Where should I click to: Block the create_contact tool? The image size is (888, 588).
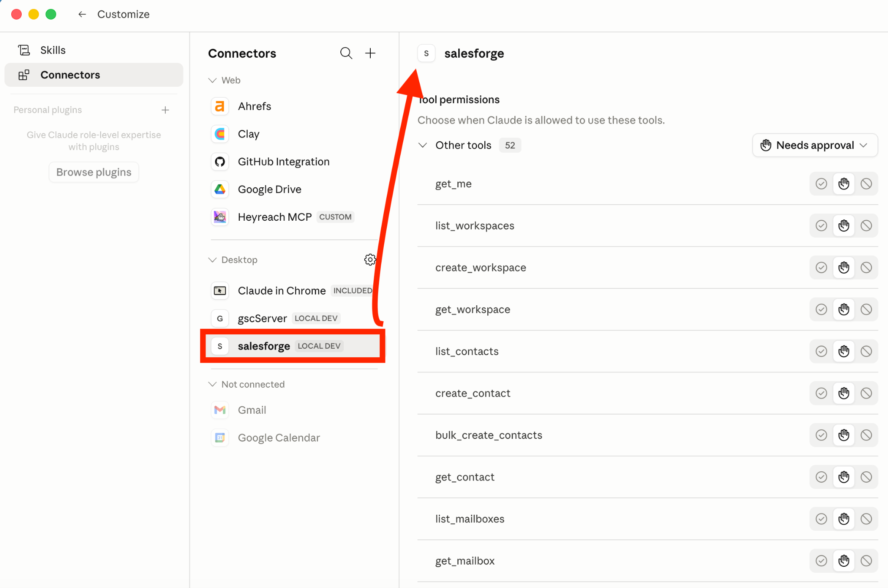click(x=866, y=393)
